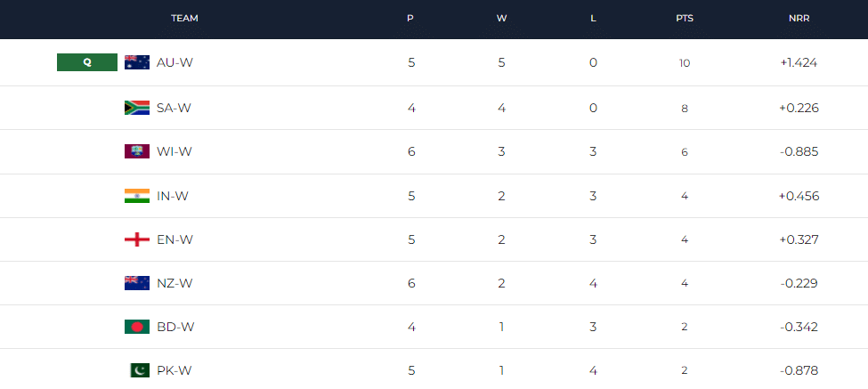Click the Pakistan flag icon
The image size is (868, 389).
coord(136,370)
